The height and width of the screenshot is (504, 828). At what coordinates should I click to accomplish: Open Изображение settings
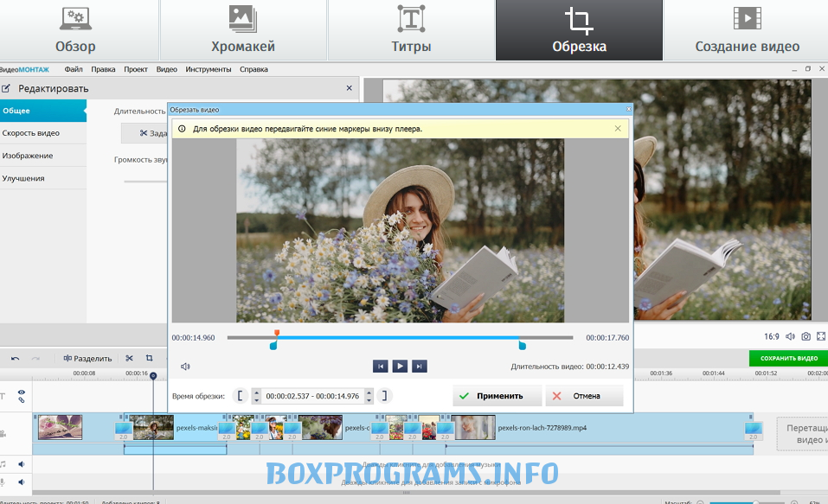tap(42, 156)
